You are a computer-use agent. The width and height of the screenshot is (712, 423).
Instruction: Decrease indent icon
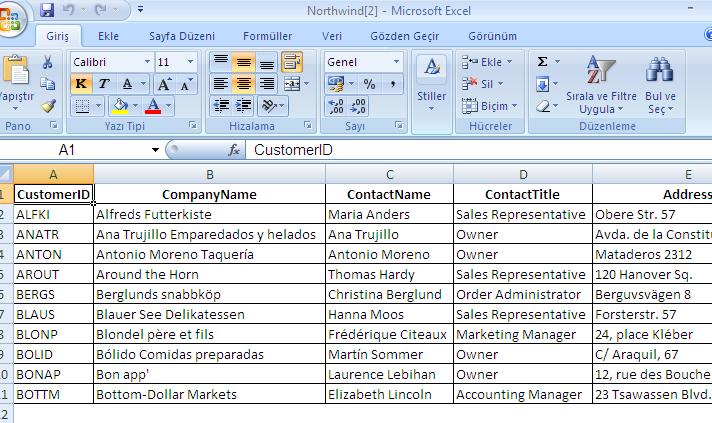(x=221, y=106)
